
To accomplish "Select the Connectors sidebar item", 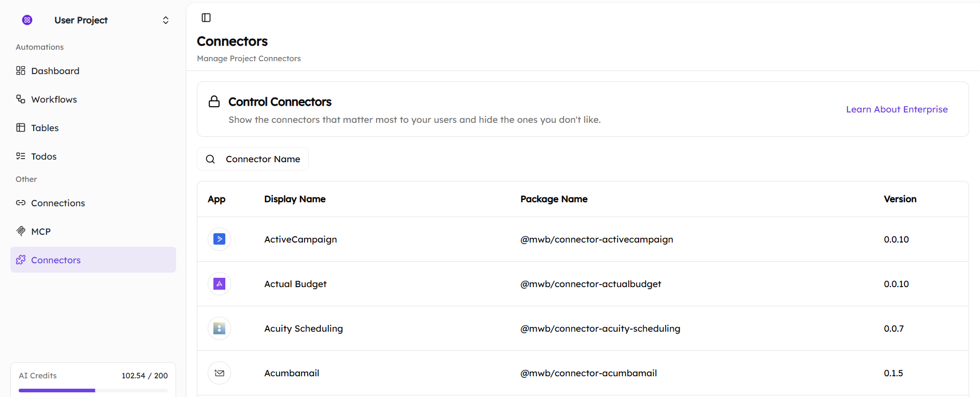I will click(56, 260).
